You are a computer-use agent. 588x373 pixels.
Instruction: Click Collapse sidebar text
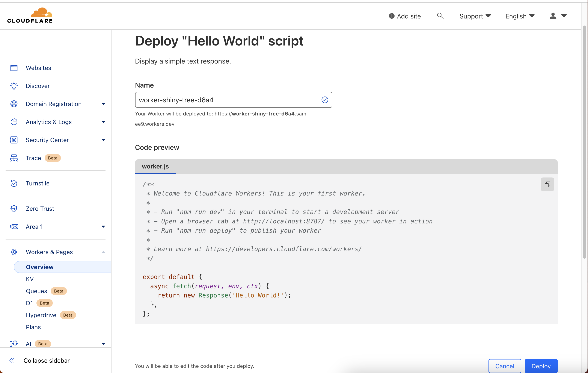(47, 361)
